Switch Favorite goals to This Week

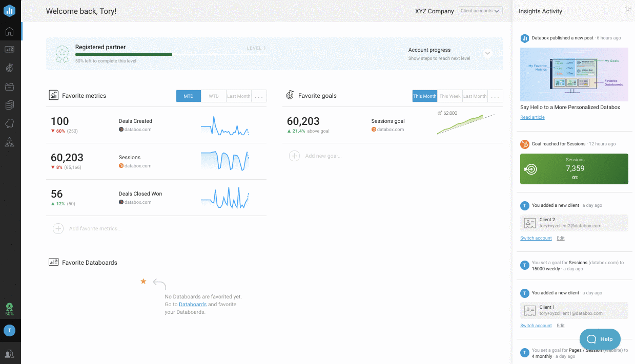pos(449,96)
